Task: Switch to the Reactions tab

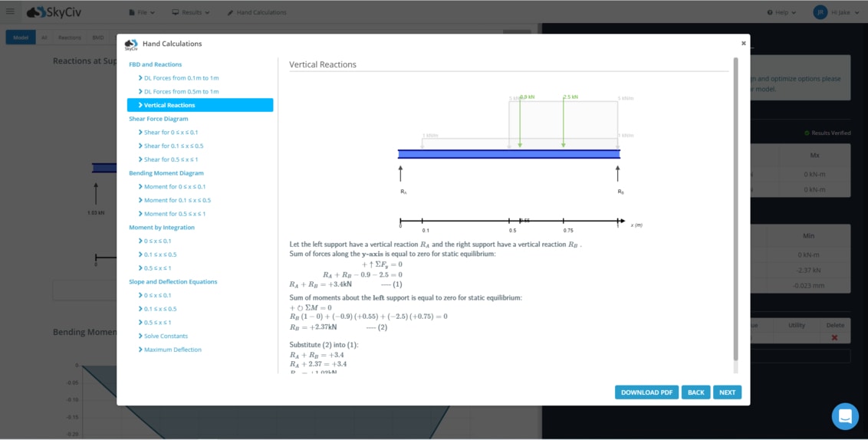Action: 70,37
